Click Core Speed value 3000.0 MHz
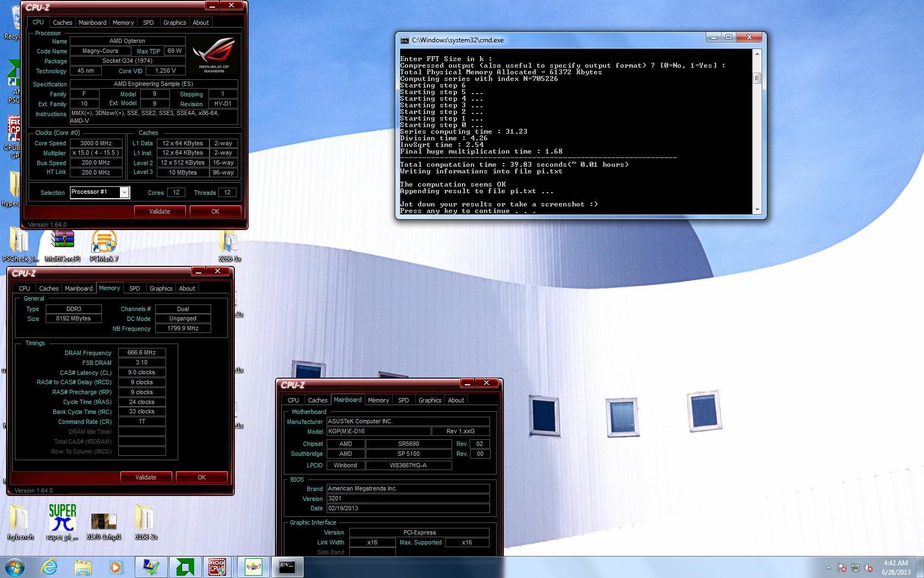The height and width of the screenshot is (578, 924). (x=96, y=143)
